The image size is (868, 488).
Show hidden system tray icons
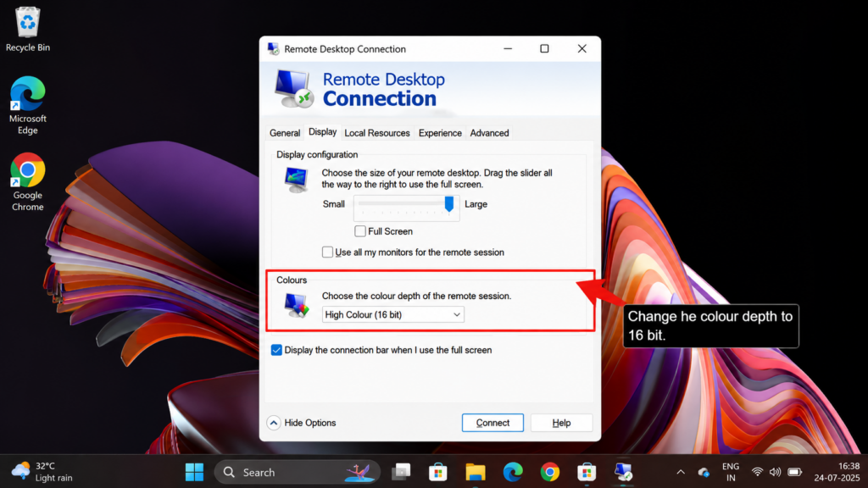click(x=681, y=472)
